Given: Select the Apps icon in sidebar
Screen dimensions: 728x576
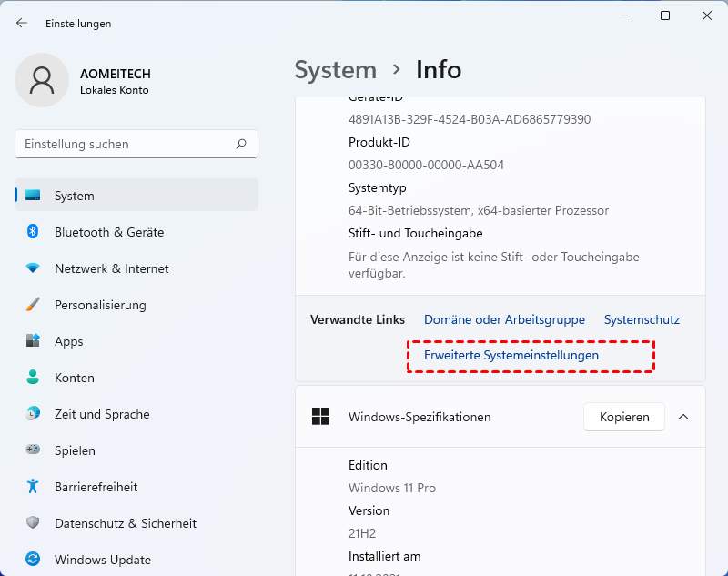Looking at the screenshot, I should [34, 341].
